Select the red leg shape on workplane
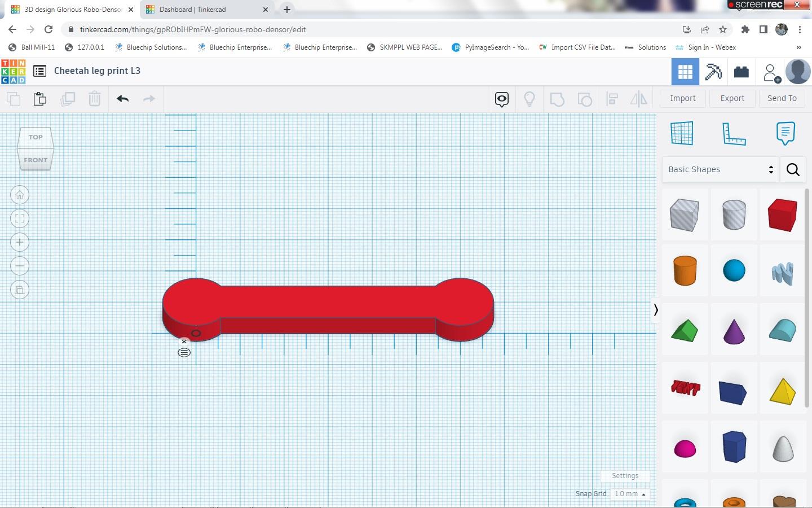Viewport: 812px width, 508px height. coord(328,309)
